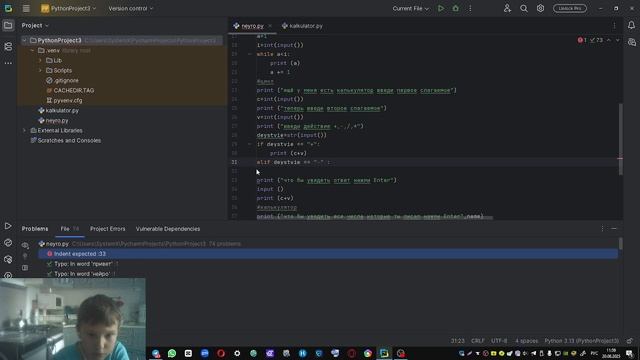Switch to Project Errors tab
The height and width of the screenshot is (360, 640).
108,229
